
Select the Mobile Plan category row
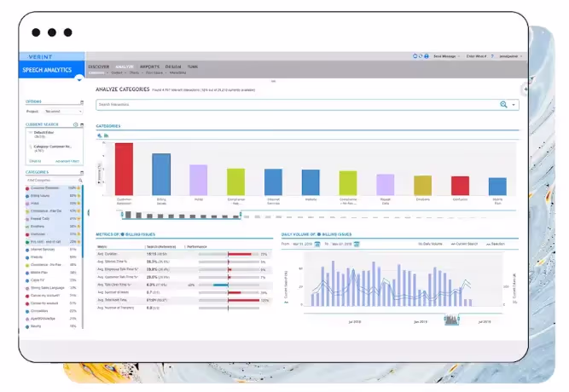click(x=54, y=273)
